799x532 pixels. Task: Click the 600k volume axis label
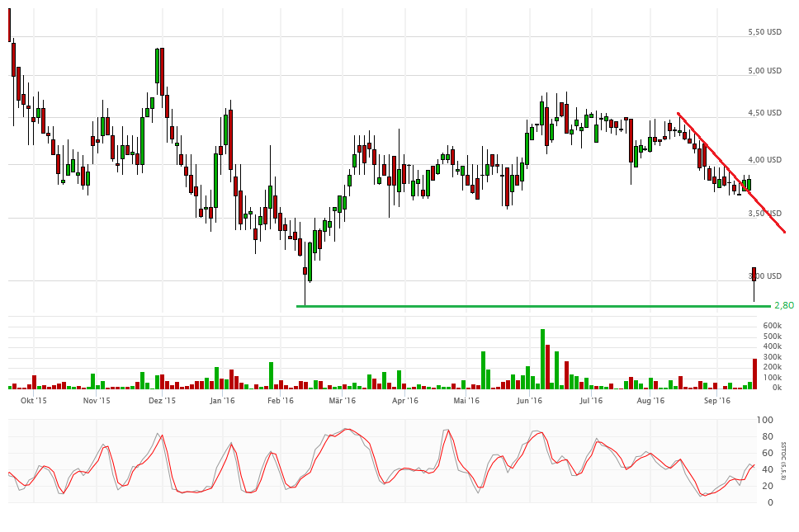pyautogui.click(x=772, y=326)
